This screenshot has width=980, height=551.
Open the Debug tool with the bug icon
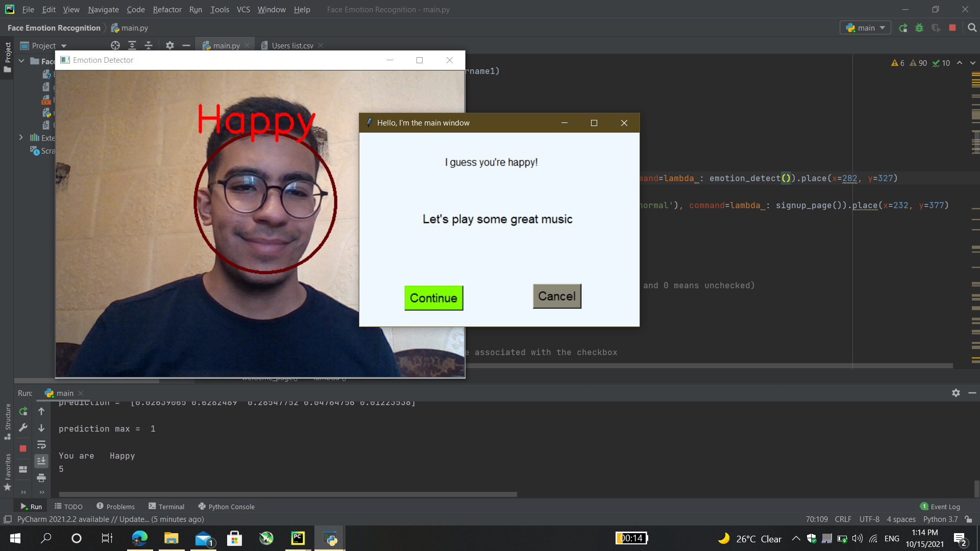[x=919, y=28]
